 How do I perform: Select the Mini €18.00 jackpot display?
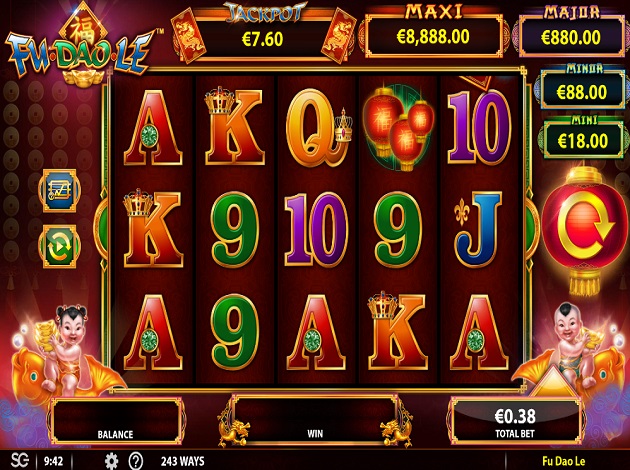[x=583, y=138]
